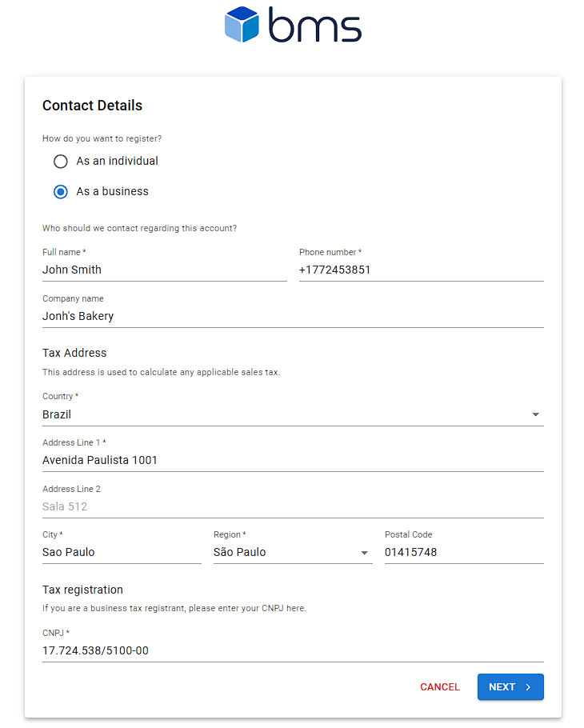Select the 'As an individual' radio button
The width and height of the screenshot is (584, 728).
(x=60, y=162)
